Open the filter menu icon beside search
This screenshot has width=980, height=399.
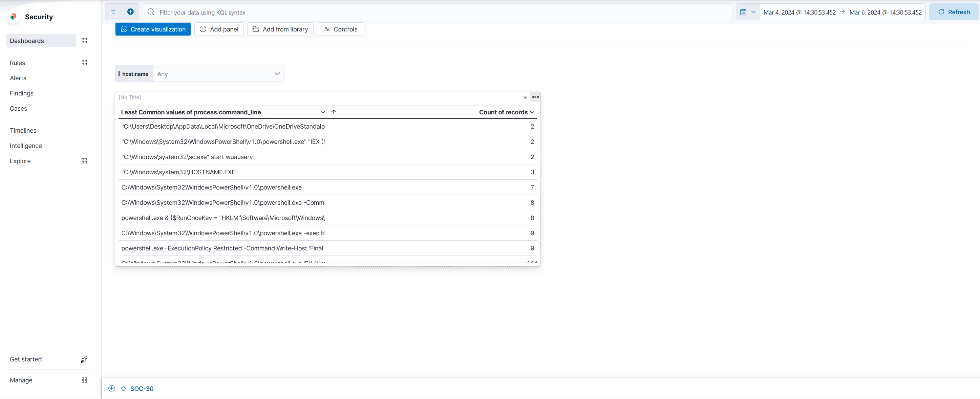pos(113,12)
